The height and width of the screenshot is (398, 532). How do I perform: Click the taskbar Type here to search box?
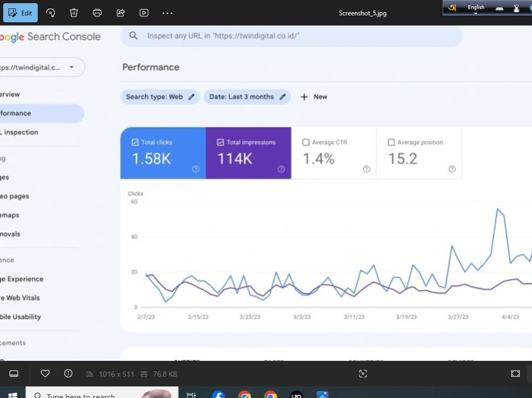pos(102,393)
